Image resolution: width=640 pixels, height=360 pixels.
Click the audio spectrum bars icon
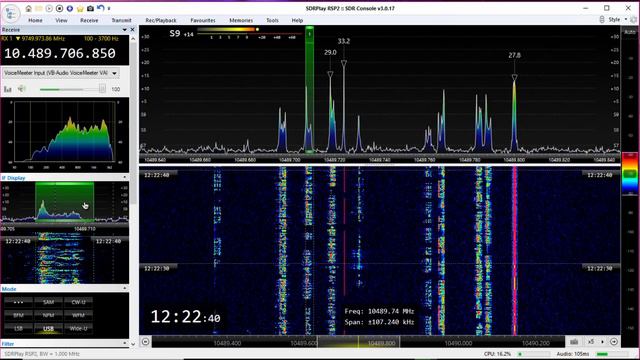tap(8, 89)
